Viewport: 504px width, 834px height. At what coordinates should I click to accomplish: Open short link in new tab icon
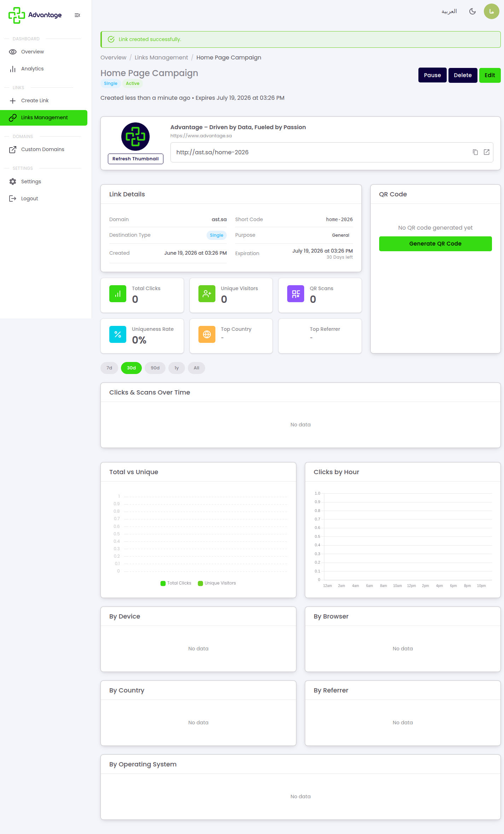coord(487,152)
